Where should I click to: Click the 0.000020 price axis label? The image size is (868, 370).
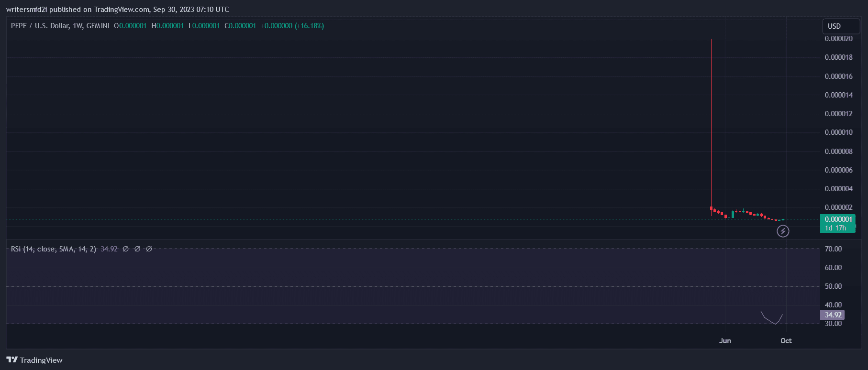tap(838, 39)
